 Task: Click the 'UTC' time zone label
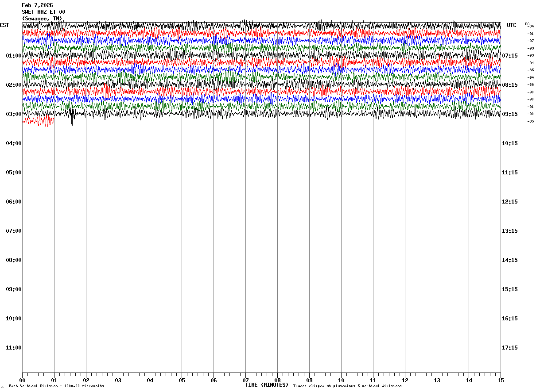click(x=512, y=25)
